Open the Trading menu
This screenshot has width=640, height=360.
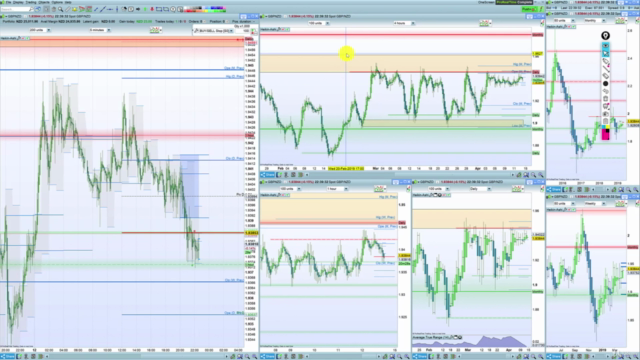(x=31, y=2)
